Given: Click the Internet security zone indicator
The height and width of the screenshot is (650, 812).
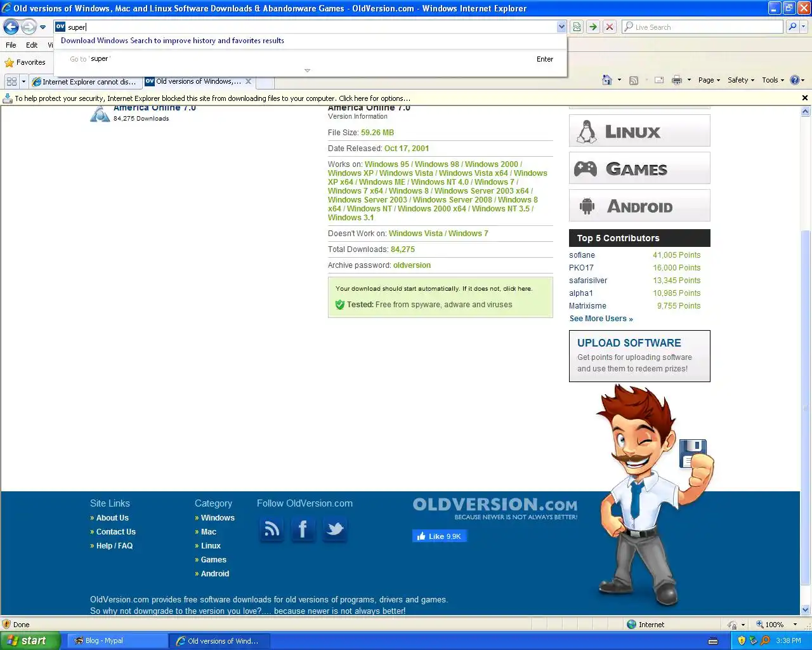Looking at the screenshot, I should (x=646, y=625).
